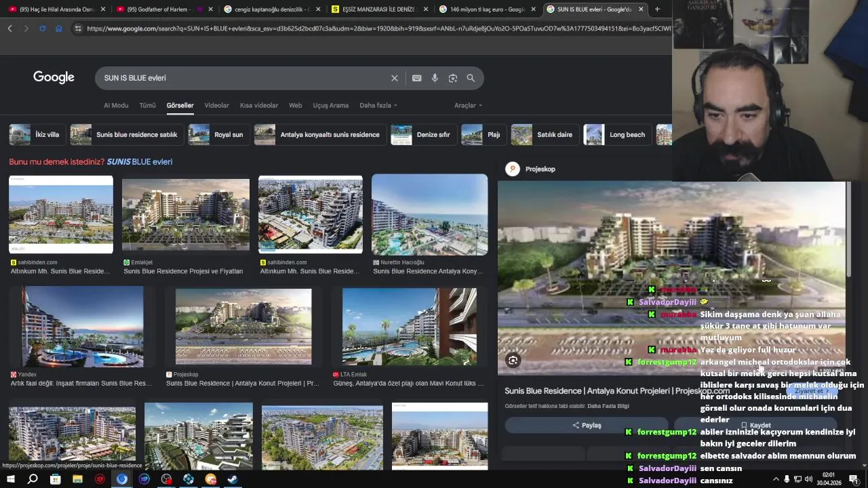Click the Paylaş share button

click(587, 426)
